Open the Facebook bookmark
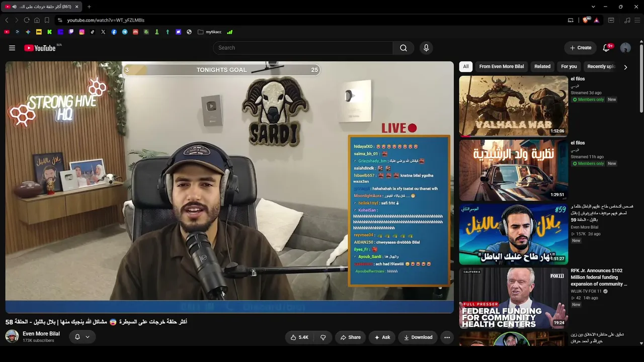Screen dimensions: 644x362 pyautogui.click(x=114, y=32)
